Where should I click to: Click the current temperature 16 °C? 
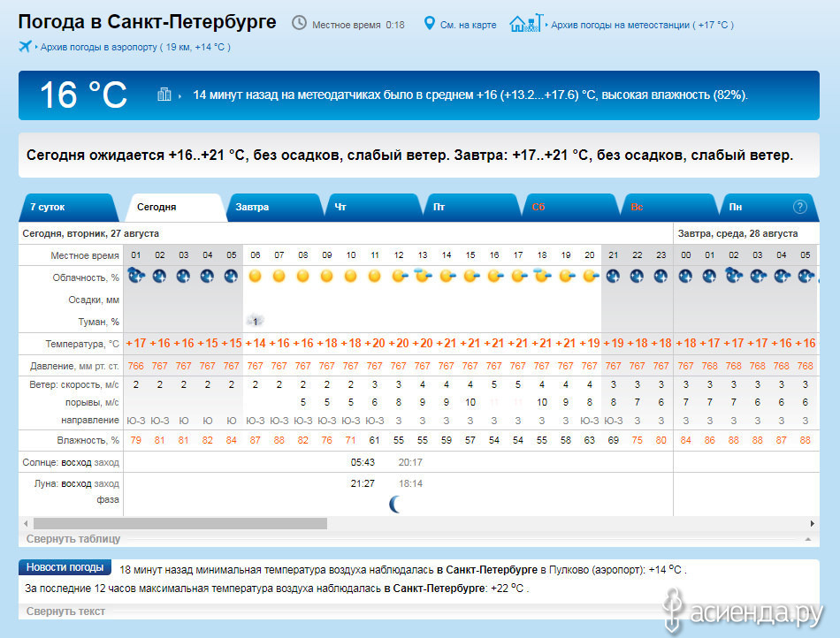click(x=83, y=95)
